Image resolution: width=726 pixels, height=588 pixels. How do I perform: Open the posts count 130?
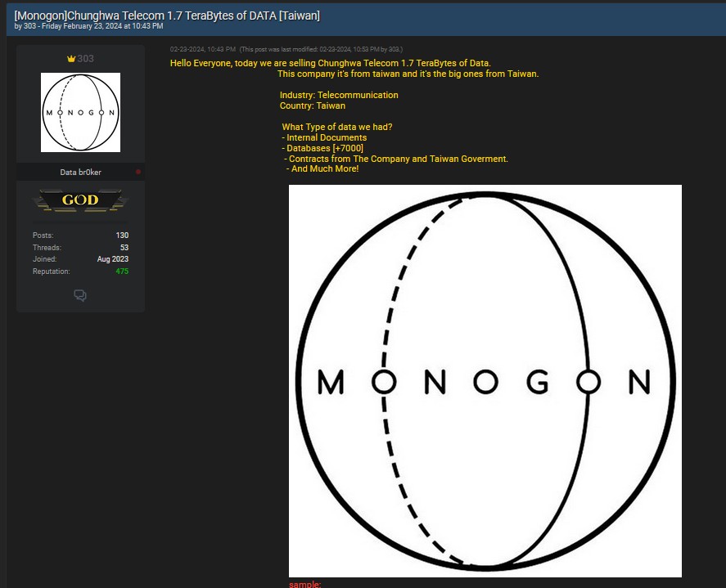(122, 236)
